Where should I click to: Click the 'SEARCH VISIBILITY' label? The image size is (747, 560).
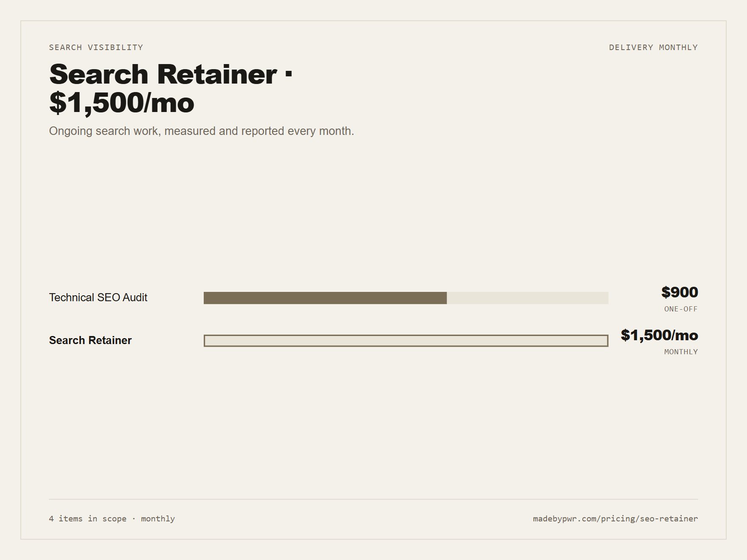coord(96,47)
